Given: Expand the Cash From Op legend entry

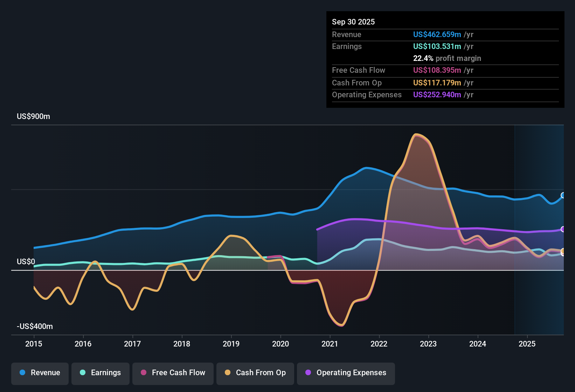Looking at the screenshot, I should coord(255,373).
